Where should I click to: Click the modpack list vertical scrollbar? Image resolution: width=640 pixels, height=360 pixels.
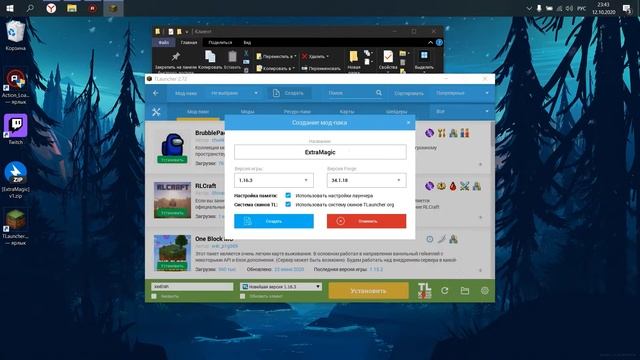[492, 200]
